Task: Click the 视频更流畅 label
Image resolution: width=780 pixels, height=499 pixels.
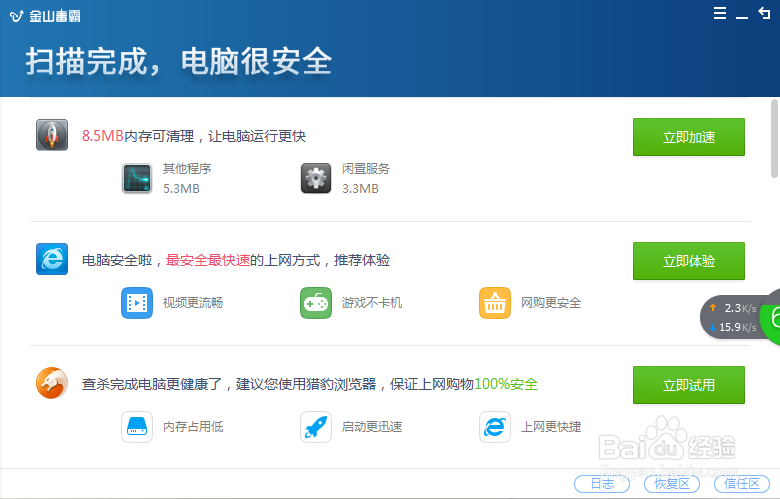Action: coord(193,302)
